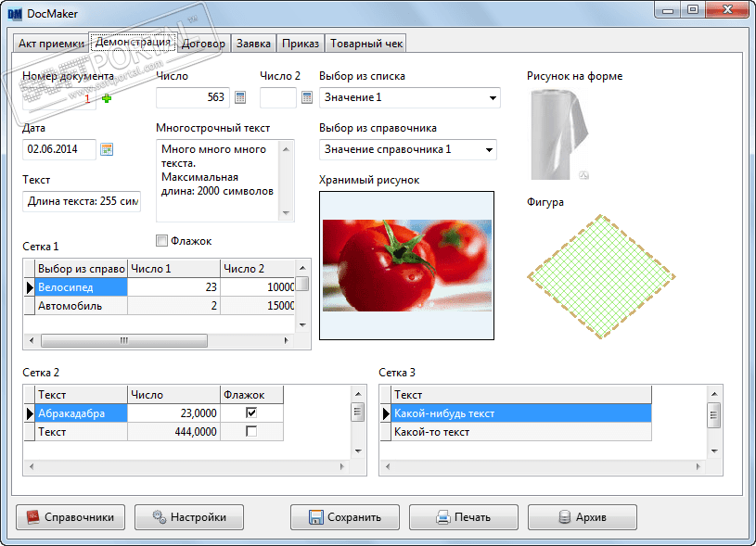Switch to the Акт приемки tab
Viewport: 756px width, 546px height.
click(x=51, y=44)
